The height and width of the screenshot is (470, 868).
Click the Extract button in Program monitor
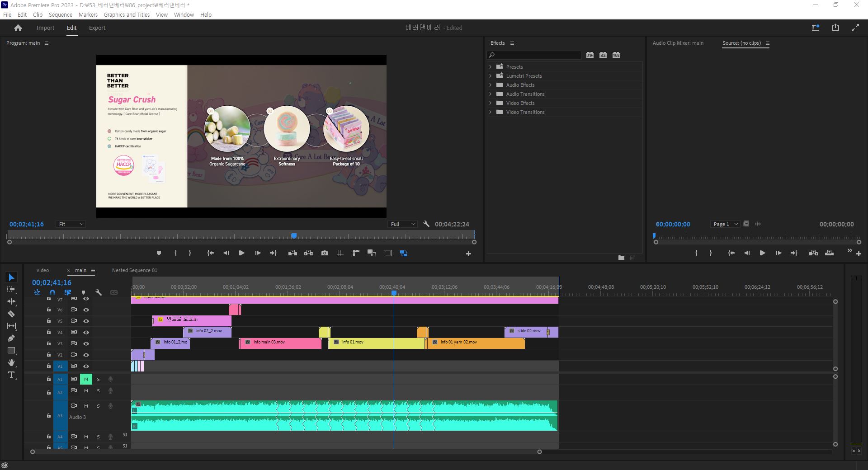pos(308,253)
